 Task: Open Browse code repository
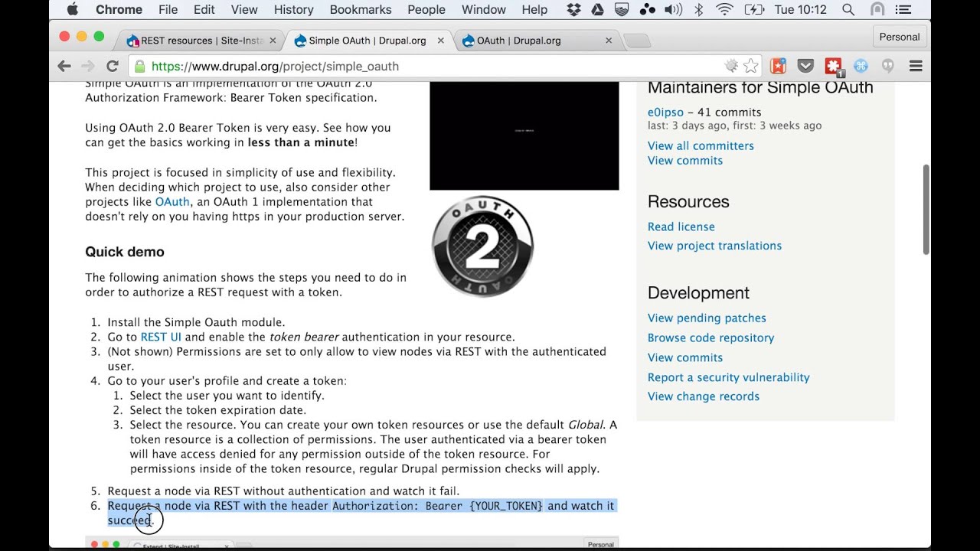point(710,337)
